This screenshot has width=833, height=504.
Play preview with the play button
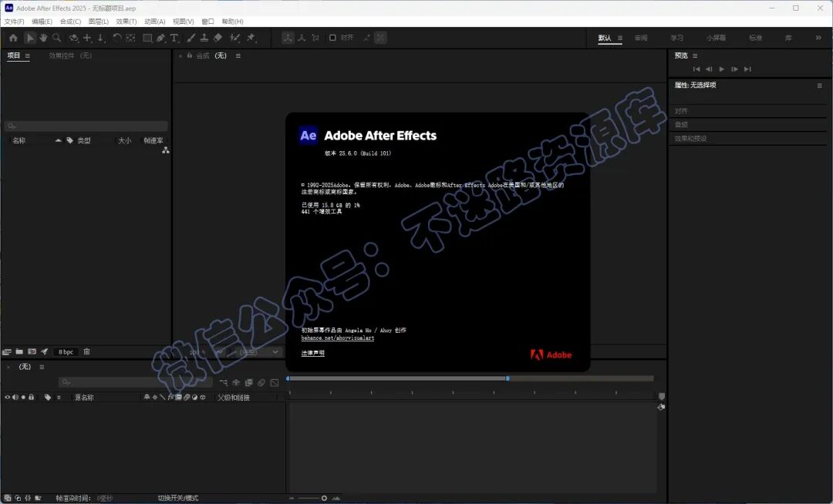721,69
